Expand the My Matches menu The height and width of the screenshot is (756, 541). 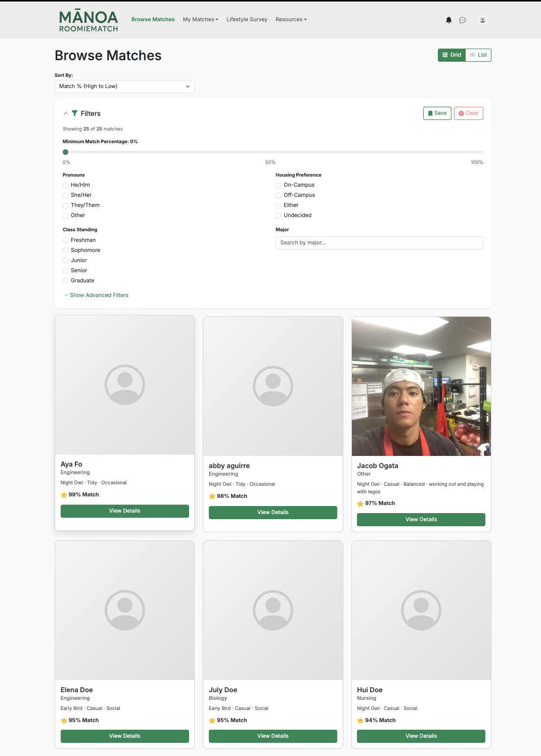200,20
